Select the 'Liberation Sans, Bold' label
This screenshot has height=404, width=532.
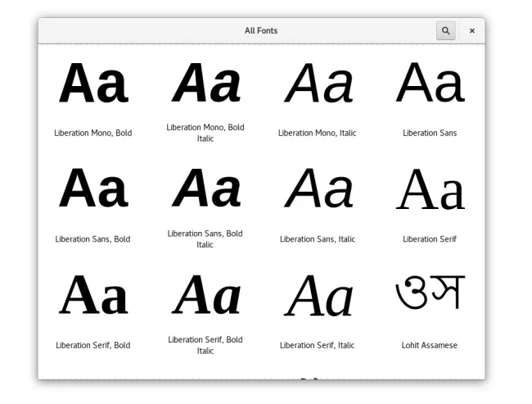92,239
